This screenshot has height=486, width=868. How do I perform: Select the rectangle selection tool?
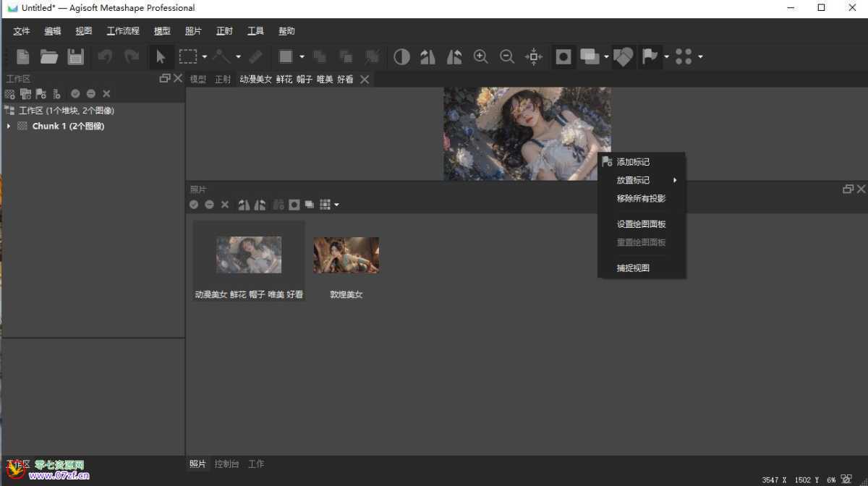[x=190, y=56]
